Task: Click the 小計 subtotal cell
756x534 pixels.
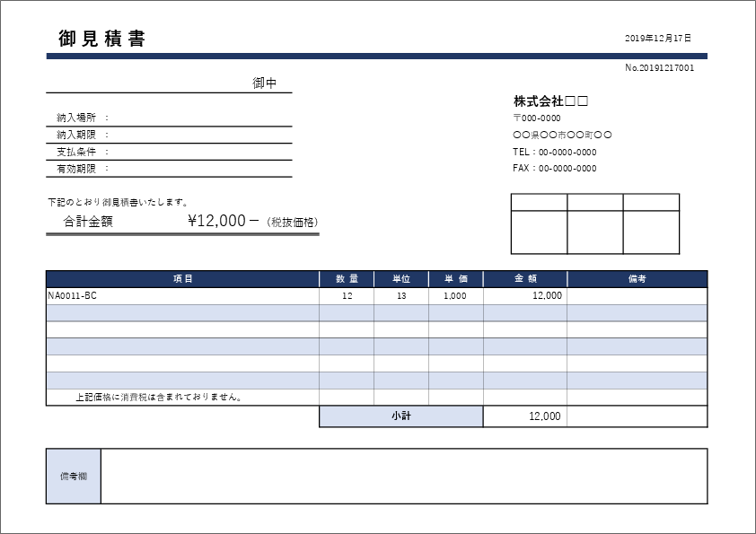Action: (401, 416)
